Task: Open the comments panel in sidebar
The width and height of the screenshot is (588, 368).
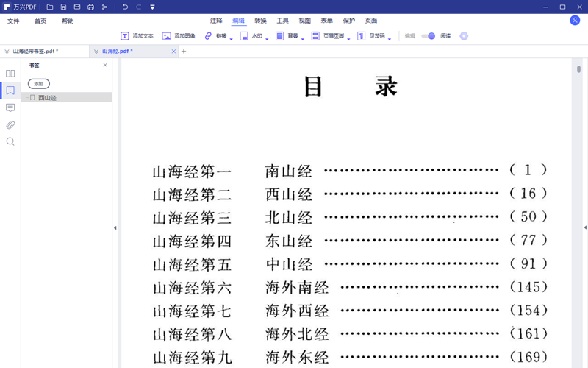Action: [x=10, y=107]
